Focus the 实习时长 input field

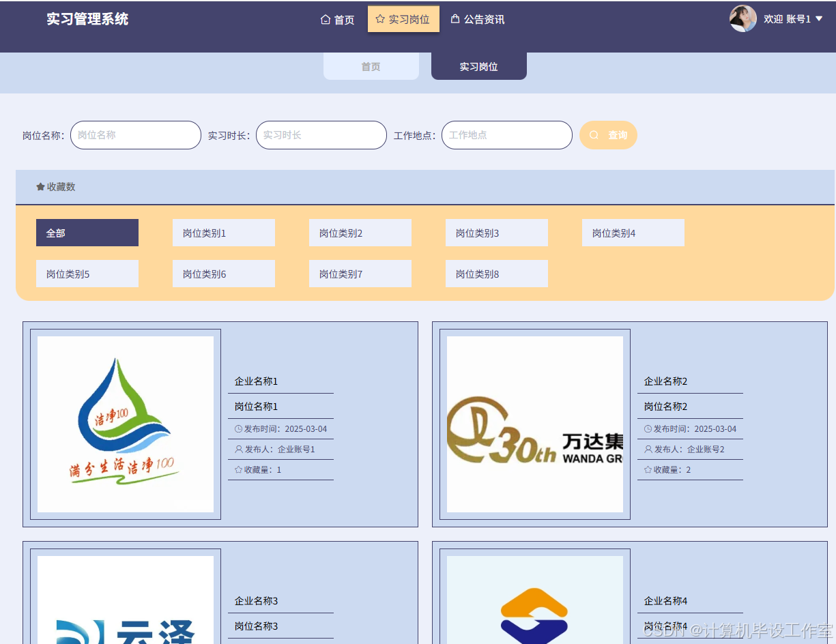tap(321, 135)
